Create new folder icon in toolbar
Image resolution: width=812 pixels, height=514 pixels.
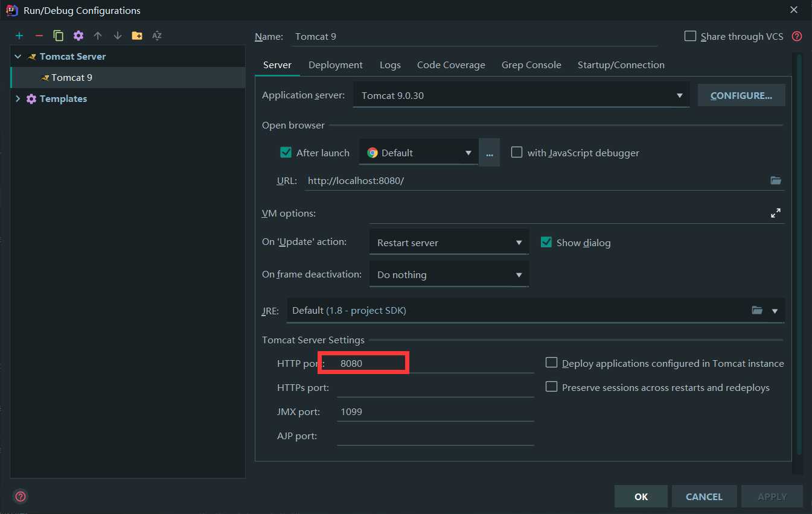pyautogui.click(x=137, y=36)
